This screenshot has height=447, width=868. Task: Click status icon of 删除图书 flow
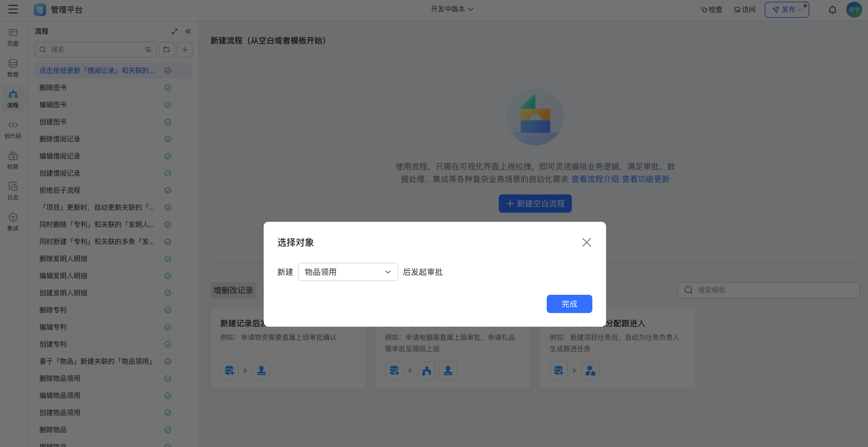pyautogui.click(x=168, y=88)
